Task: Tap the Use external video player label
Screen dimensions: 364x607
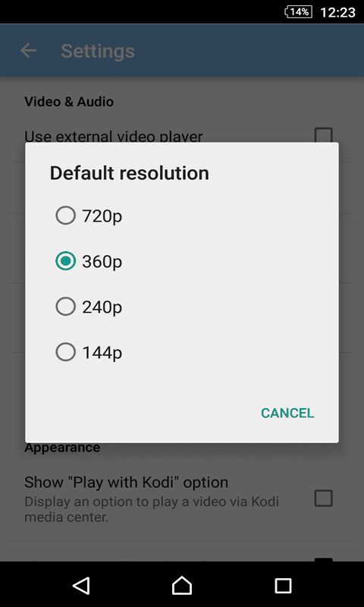Action: pos(113,136)
